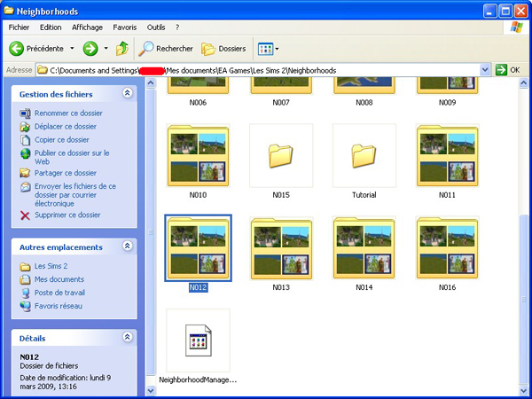The image size is (532, 399).
Task: Select the N016 neighborhood folder
Action: (x=447, y=248)
